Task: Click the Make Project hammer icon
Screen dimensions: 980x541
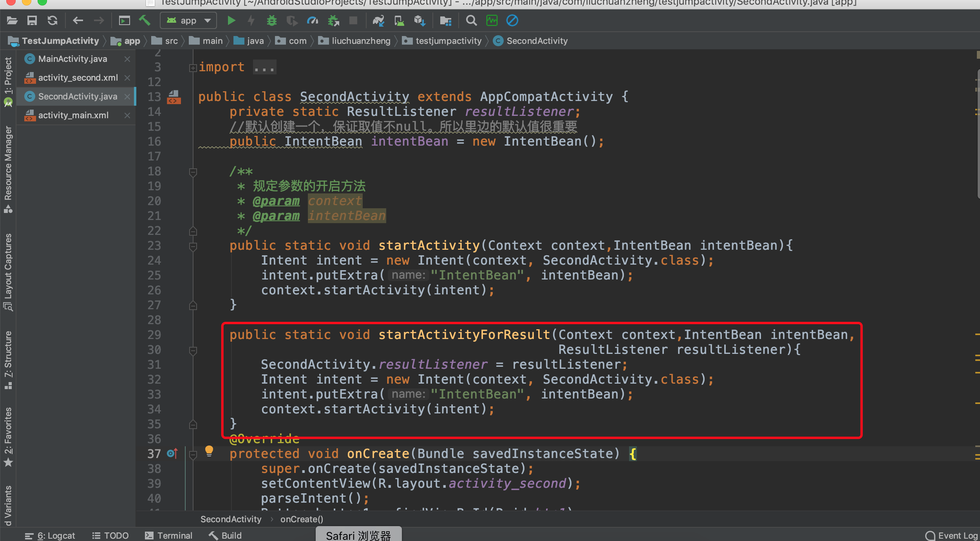Action: tap(145, 20)
